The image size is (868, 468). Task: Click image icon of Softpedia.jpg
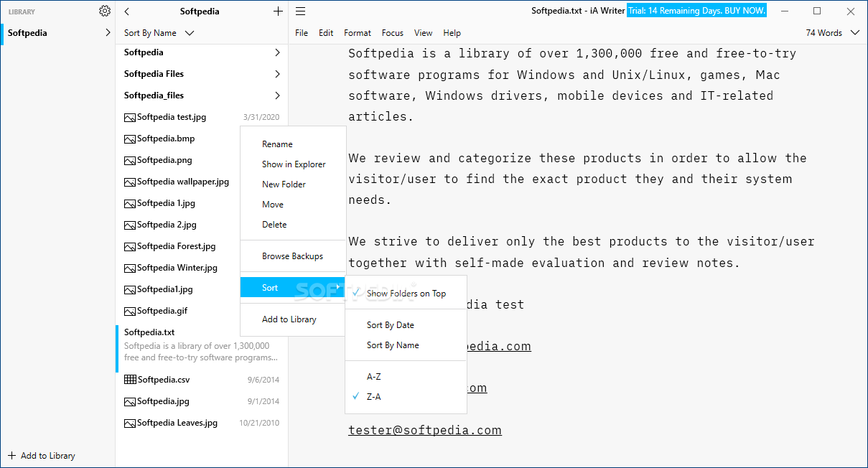[x=130, y=401]
